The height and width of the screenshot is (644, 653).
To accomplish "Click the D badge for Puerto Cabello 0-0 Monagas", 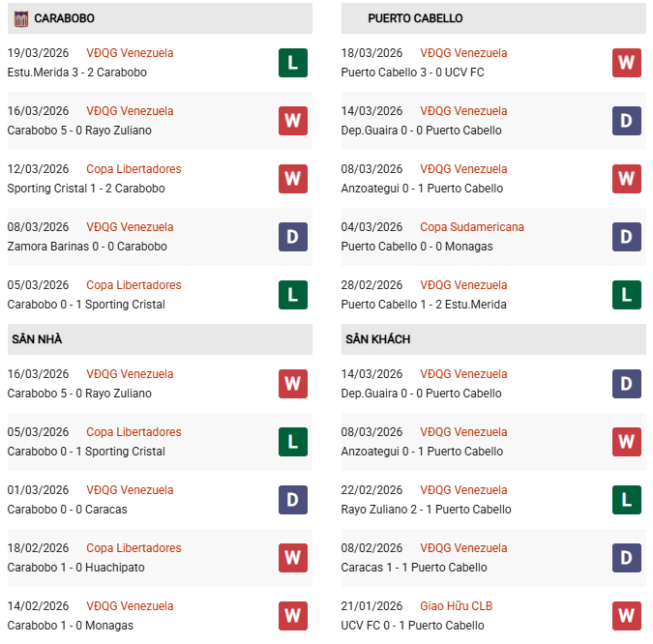I will 627,237.
